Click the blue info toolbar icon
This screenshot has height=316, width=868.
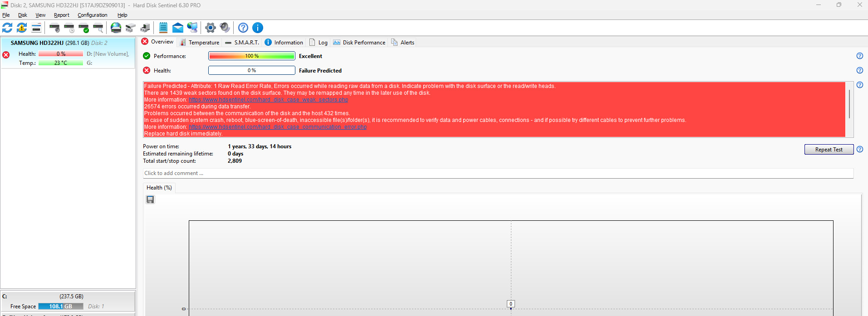pyautogui.click(x=258, y=28)
